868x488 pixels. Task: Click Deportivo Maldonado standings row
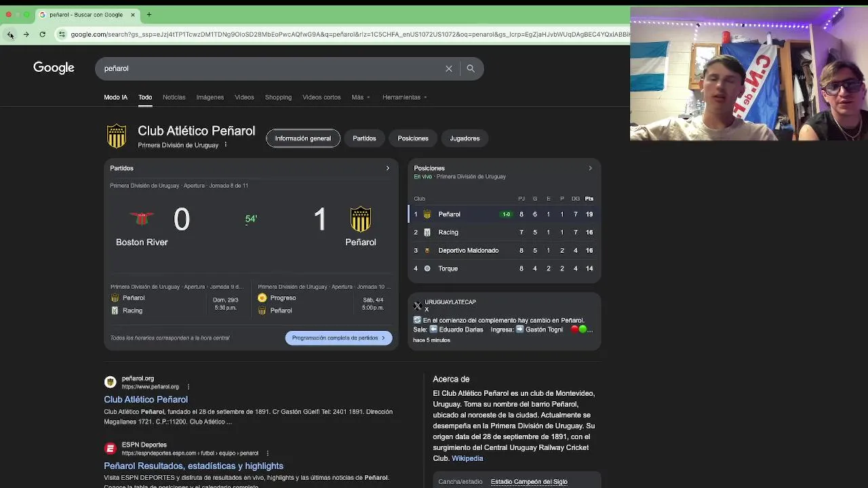coord(504,250)
